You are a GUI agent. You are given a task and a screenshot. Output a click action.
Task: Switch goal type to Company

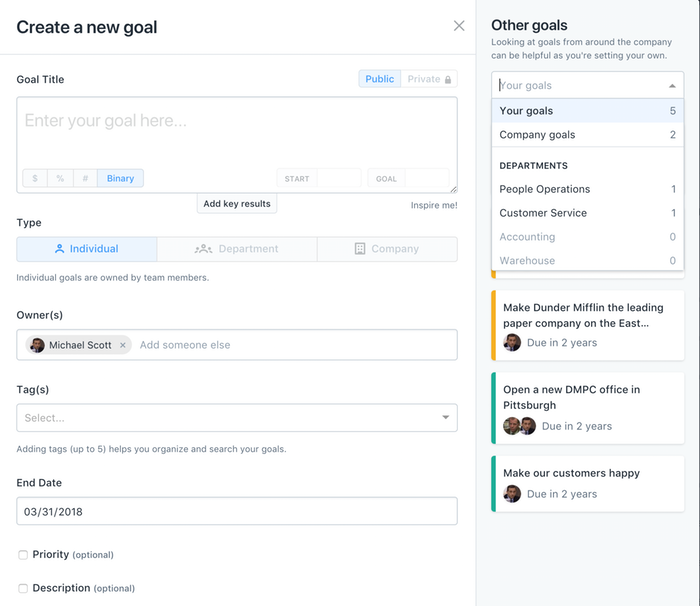387,249
